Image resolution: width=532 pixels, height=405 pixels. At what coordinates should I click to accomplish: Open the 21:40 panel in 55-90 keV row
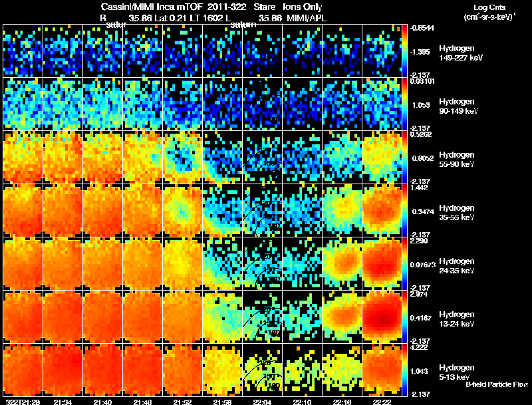(x=102, y=158)
